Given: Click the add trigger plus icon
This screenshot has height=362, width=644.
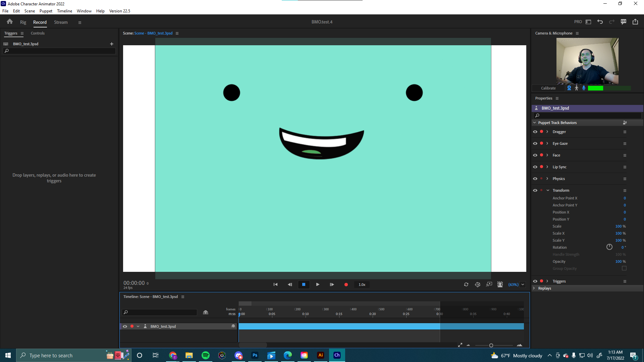Looking at the screenshot, I should (111, 44).
